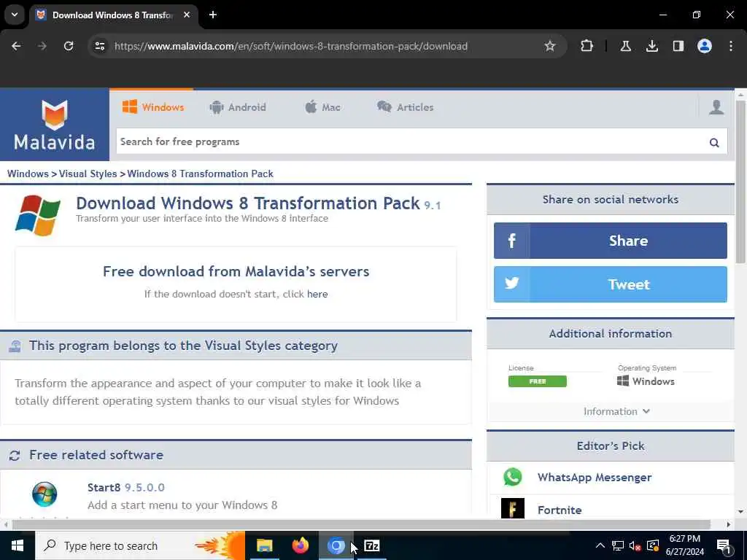Click the taskbar search box
Screen dimensions: 747x560
(140, 545)
